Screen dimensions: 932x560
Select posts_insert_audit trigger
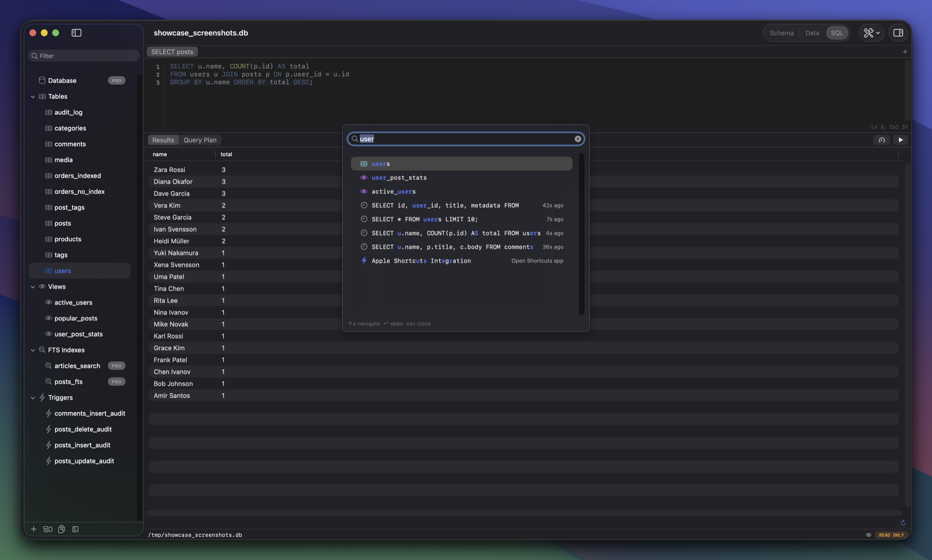80,445
